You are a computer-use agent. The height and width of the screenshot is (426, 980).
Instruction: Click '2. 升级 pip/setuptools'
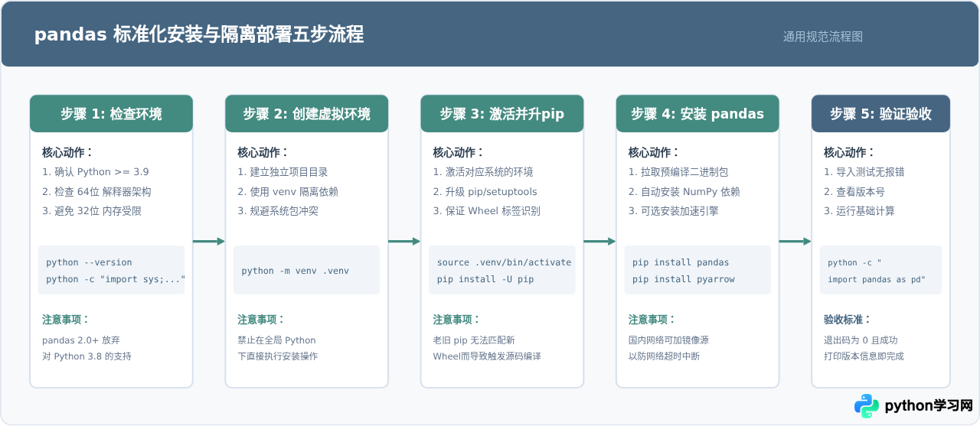click(485, 192)
